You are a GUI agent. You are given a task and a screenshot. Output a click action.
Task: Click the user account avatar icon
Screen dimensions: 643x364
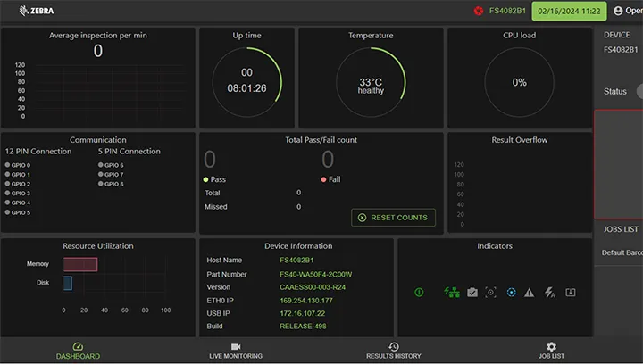pos(618,12)
